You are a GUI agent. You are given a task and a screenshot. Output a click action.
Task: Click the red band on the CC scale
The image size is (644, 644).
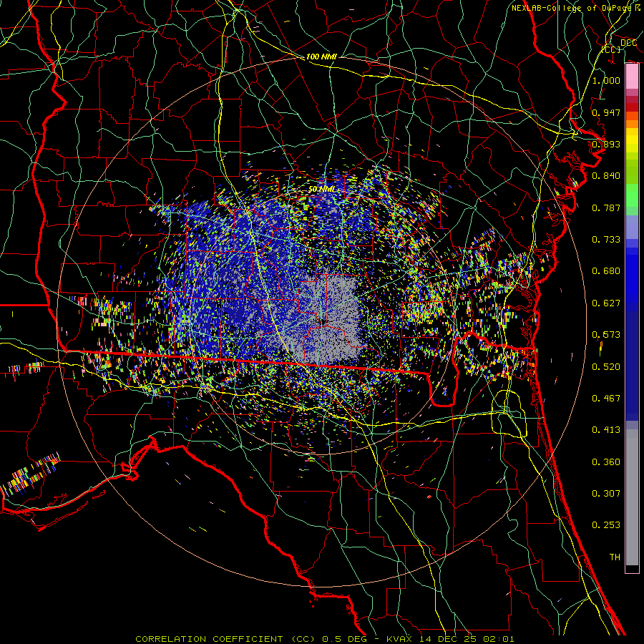pos(632,107)
